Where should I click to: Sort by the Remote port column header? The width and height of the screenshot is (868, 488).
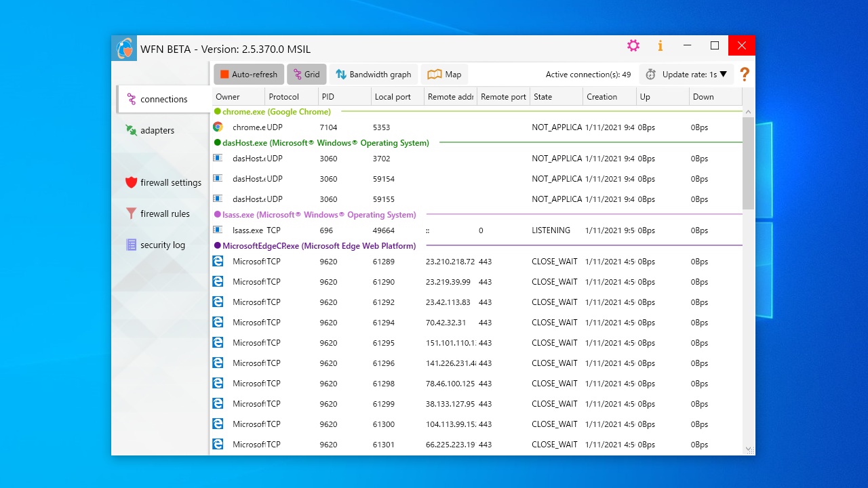(x=503, y=97)
